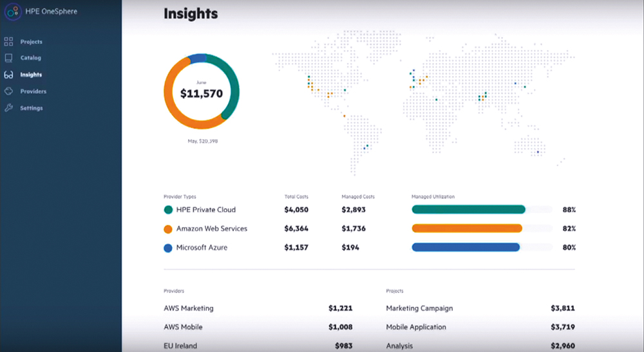Open the Mobile Application project row
The width and height of the screenshot is (644, 352).
coord(480,327)
